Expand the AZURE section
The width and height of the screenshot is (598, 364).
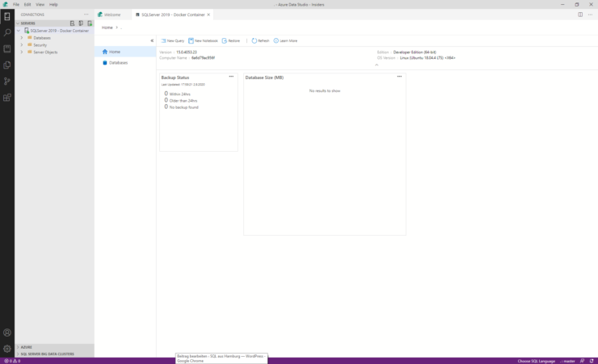[18, 347]
